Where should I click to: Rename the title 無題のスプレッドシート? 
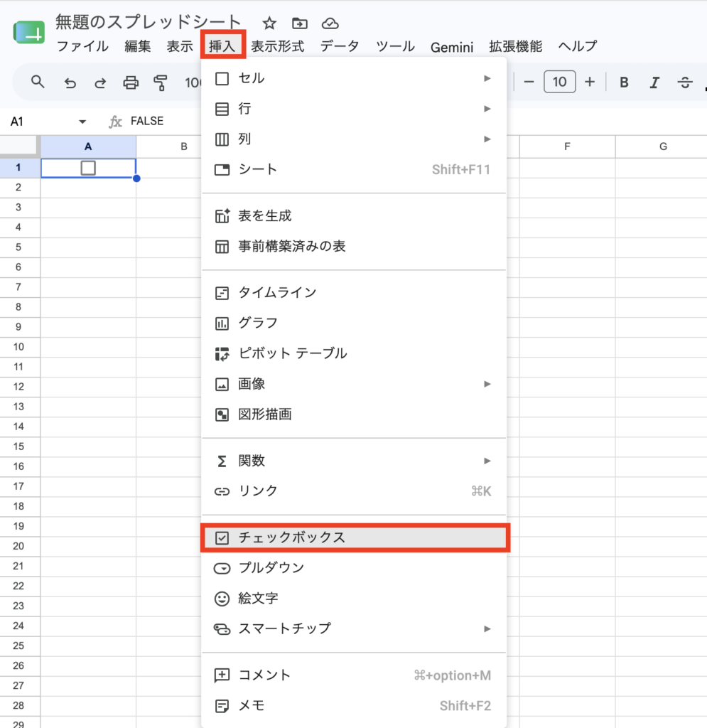pyautogui.click(x=148, y=22)
